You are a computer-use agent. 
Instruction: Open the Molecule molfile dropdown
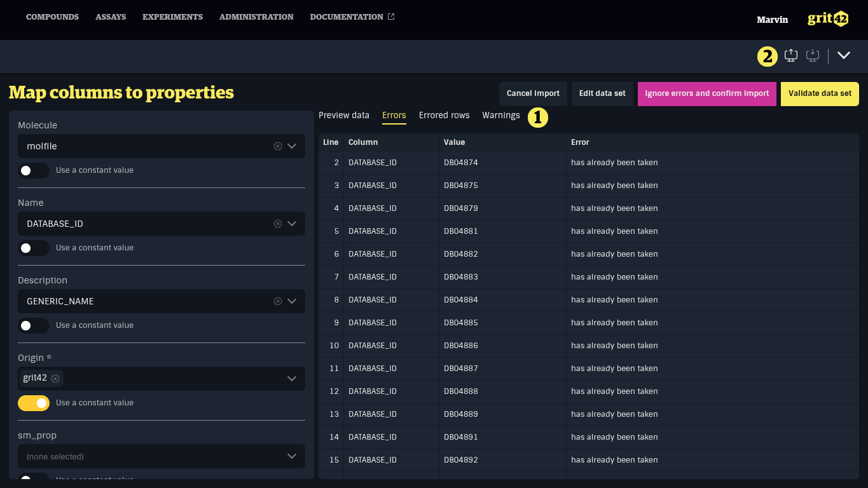pos(292,146)
